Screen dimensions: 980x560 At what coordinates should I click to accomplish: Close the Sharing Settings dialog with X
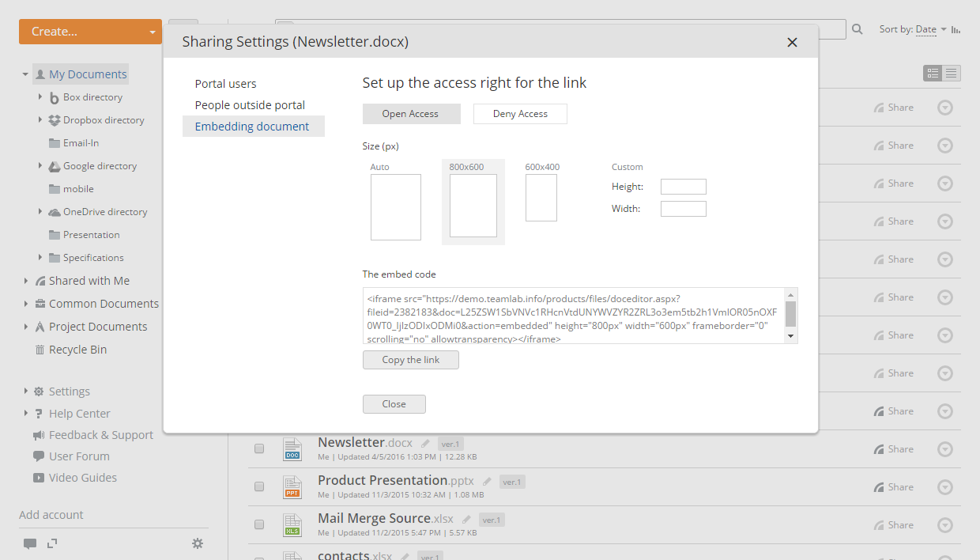click(x=792, y=43)
